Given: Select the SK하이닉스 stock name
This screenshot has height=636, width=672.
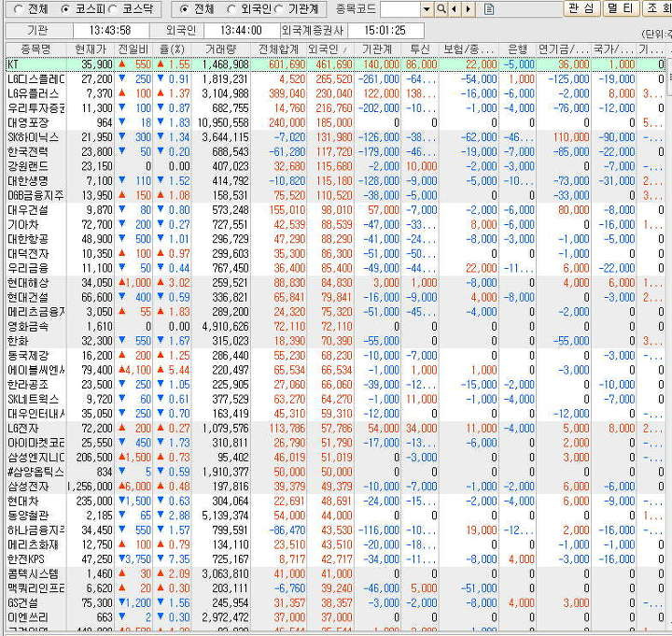Looking at the screenshot, I should click(x=33, y=137).
